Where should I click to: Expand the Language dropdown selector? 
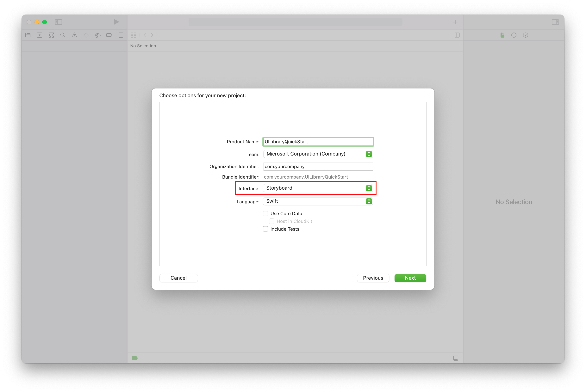point(369,201)
